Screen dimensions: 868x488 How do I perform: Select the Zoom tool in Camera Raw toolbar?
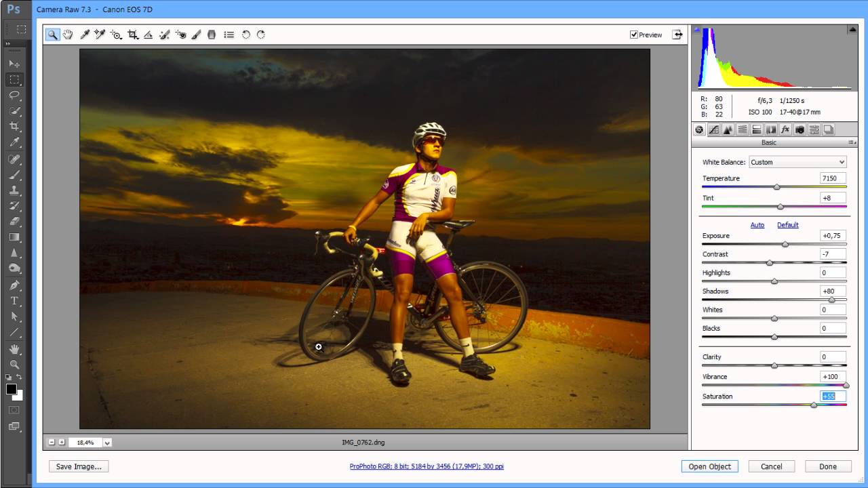tap(52, 35)
